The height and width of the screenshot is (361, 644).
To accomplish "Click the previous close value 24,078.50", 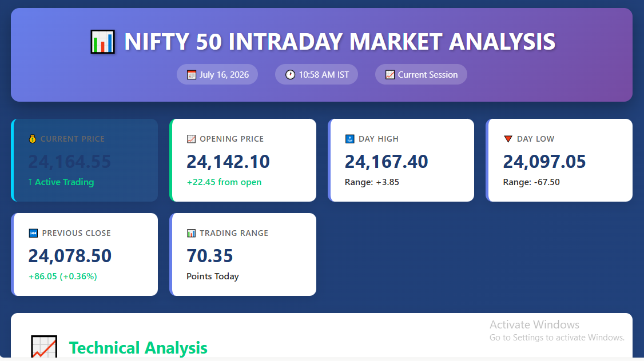I will click(x=70, y=255).
